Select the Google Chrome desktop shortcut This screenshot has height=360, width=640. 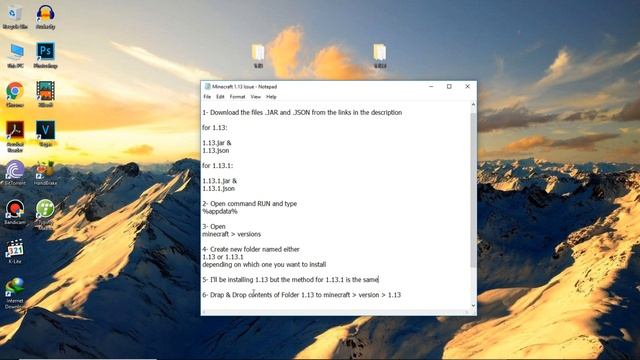15,94
